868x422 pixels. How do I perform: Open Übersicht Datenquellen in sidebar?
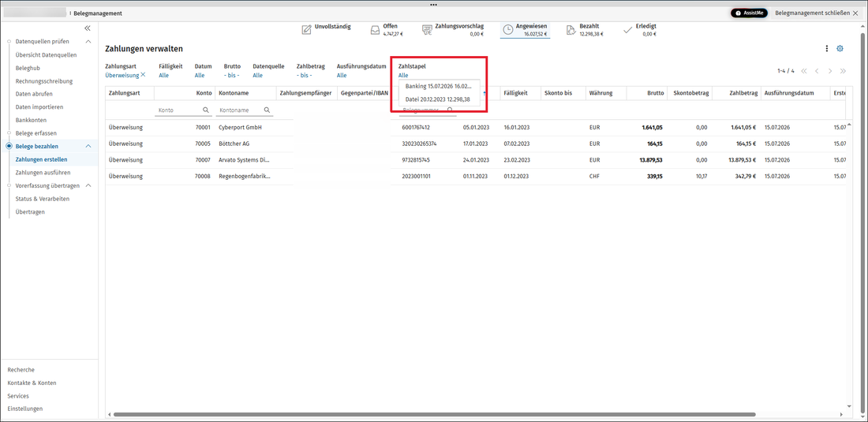pyautogui.click(x=46, y=54)
